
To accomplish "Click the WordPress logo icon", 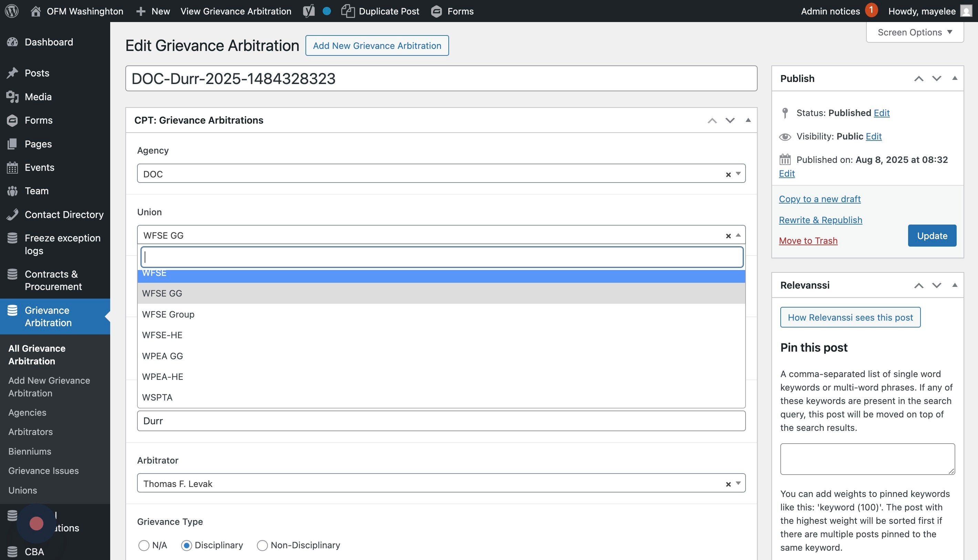I will (x=12, y=11).
